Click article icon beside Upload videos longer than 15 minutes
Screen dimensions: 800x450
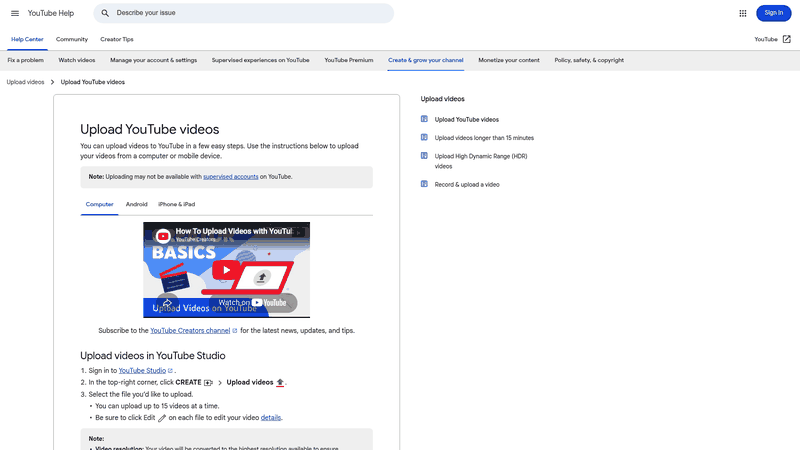coord(424,137)
